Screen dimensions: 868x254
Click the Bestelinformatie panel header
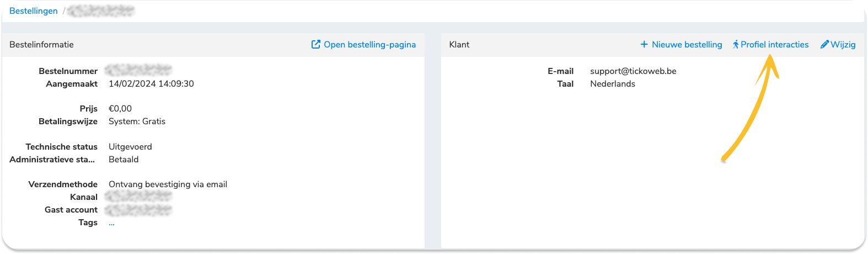click(x=41, y=45)
